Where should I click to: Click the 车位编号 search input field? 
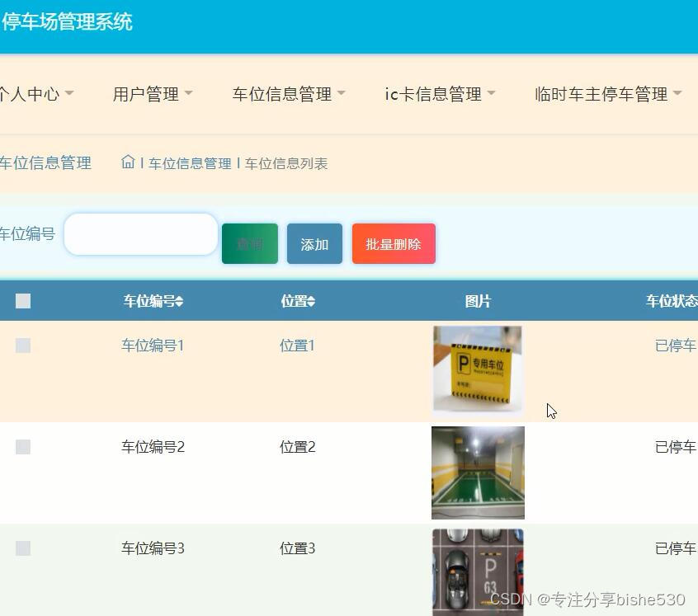click(140, 234)
